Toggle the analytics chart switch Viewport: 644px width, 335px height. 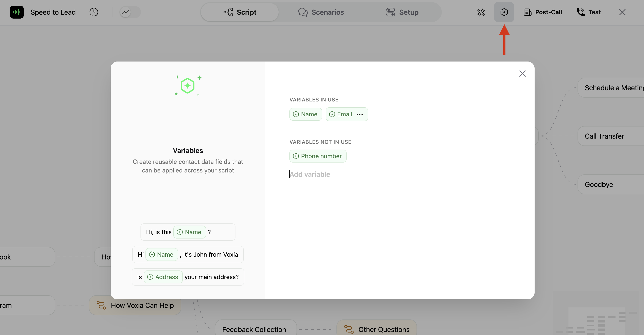pos(130,12)
